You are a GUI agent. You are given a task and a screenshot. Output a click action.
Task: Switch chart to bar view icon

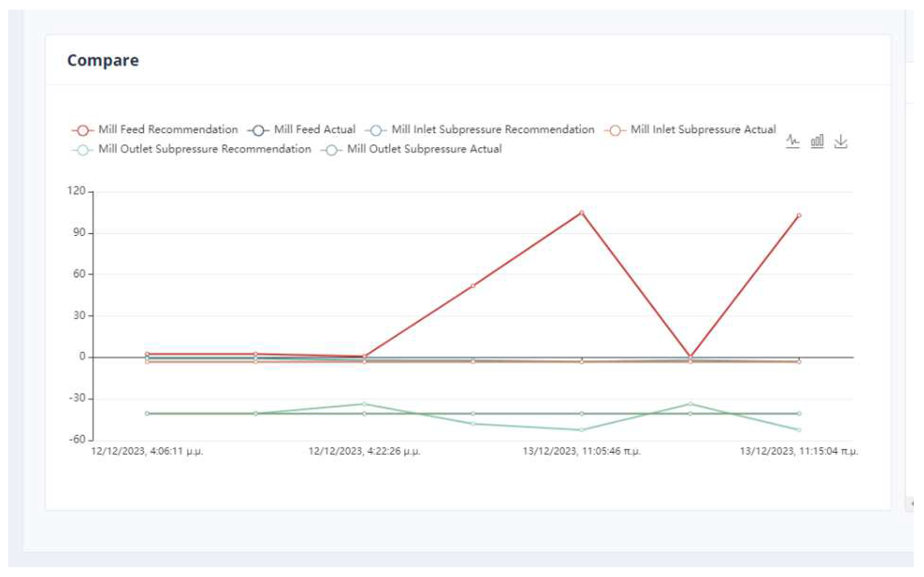coord(817,142)
